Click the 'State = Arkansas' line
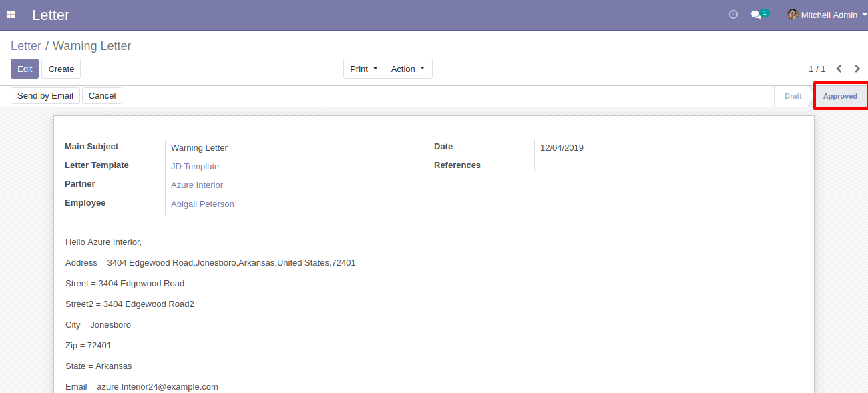 99,366
